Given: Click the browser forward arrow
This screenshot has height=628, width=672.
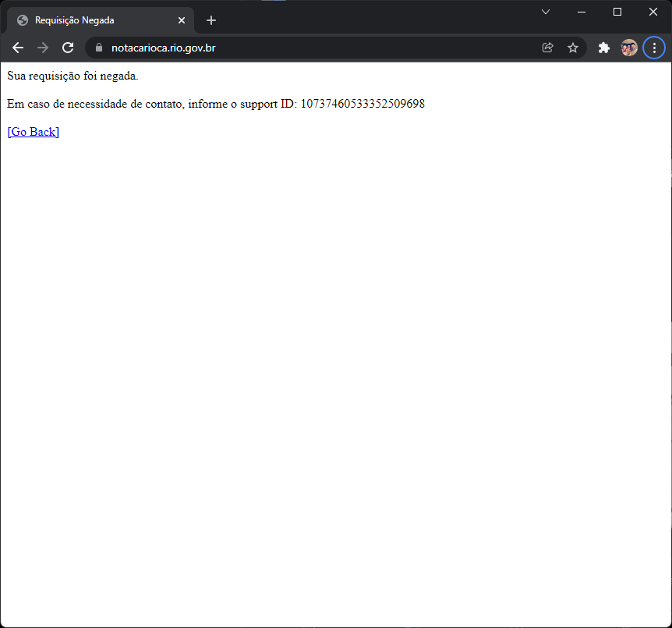Looking at the screenshot, I should [x=43, y=48].
